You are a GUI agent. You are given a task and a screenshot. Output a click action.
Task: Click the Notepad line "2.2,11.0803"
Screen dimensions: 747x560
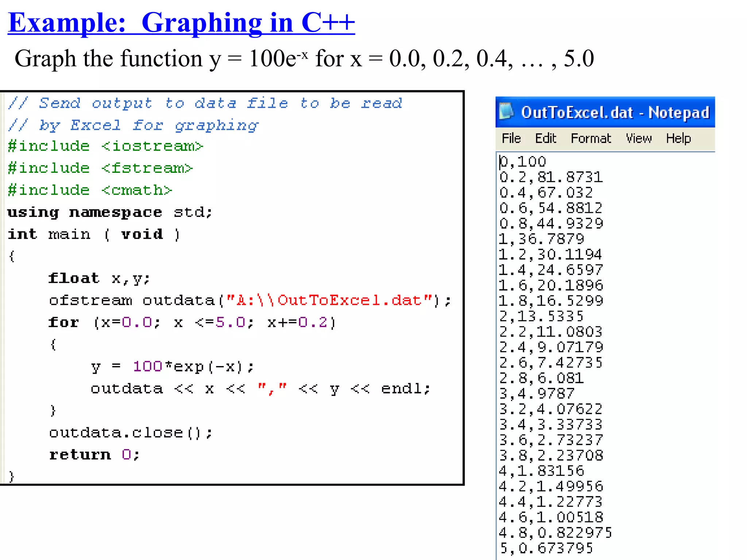[x=551, y=332]
